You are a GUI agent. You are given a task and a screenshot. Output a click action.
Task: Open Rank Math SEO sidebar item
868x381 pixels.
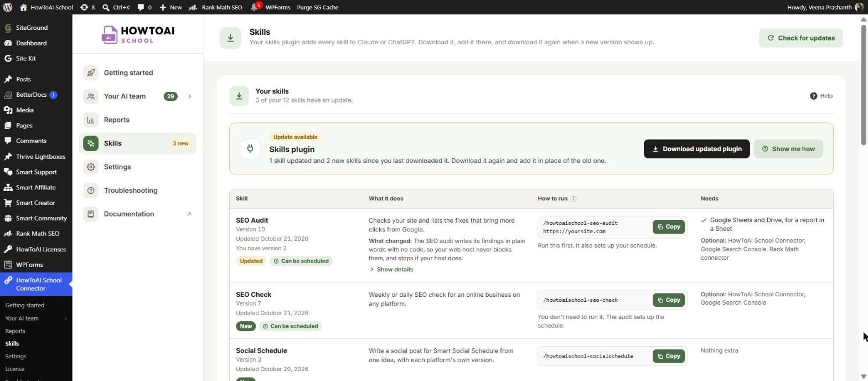36,234
